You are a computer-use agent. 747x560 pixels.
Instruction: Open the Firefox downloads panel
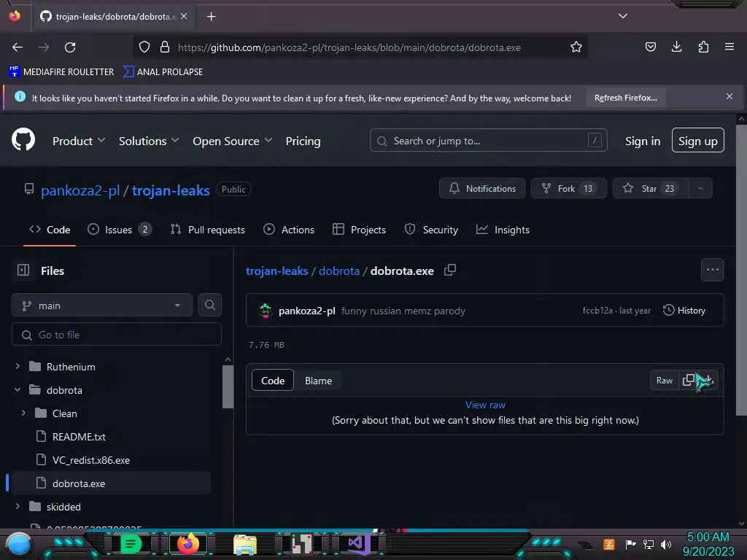[676, 47]
